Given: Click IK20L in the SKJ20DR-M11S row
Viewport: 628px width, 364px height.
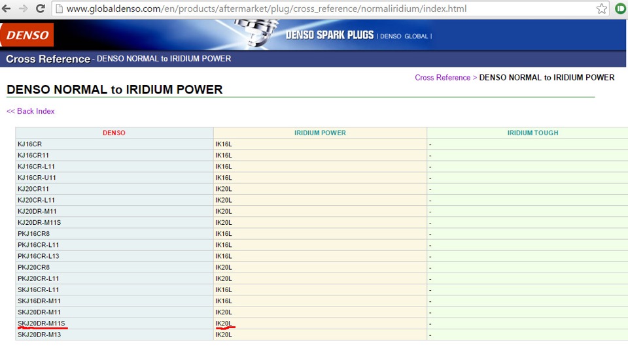Looking at the screenshot, I should click(224, 323).
